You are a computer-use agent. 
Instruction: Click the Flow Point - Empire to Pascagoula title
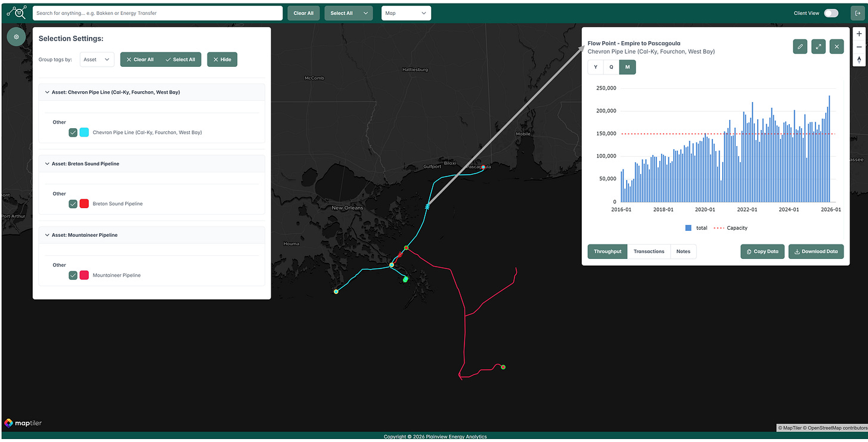(634, 44)
